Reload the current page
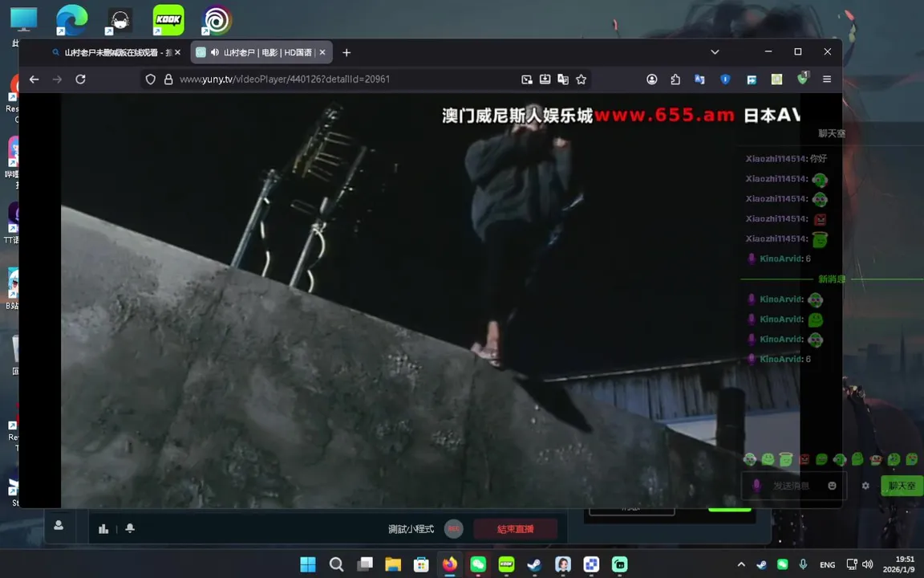924x578 pixels. tap(81, 79)
